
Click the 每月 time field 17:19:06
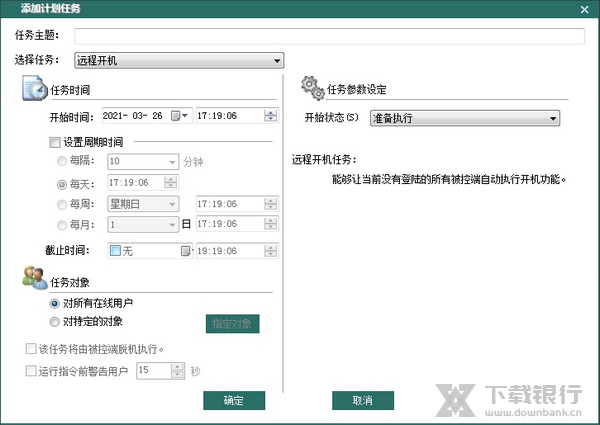[237, 224]
